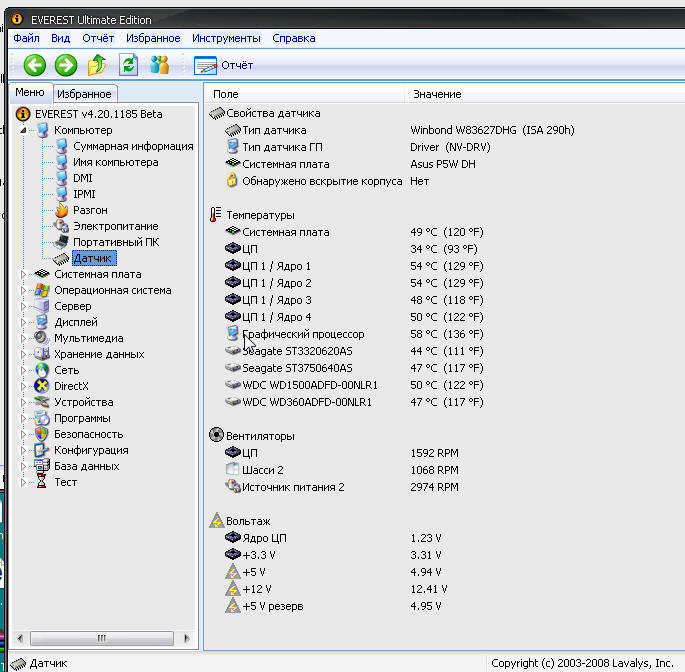The width and height of the screenshot is (685, 672).
Task: Sort by the Значение column header
Action: point(544,94)
